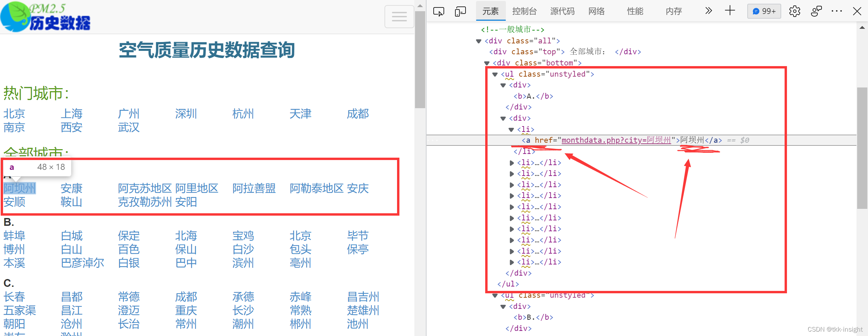
Task: Open the DevTools three-dot menu
Action: pyautogui.click(x=836, y=11)
